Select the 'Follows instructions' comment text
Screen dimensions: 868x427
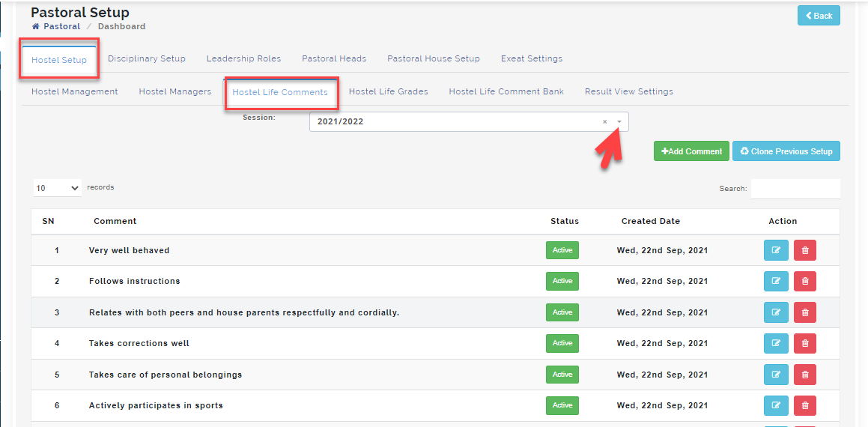point(135,282)
